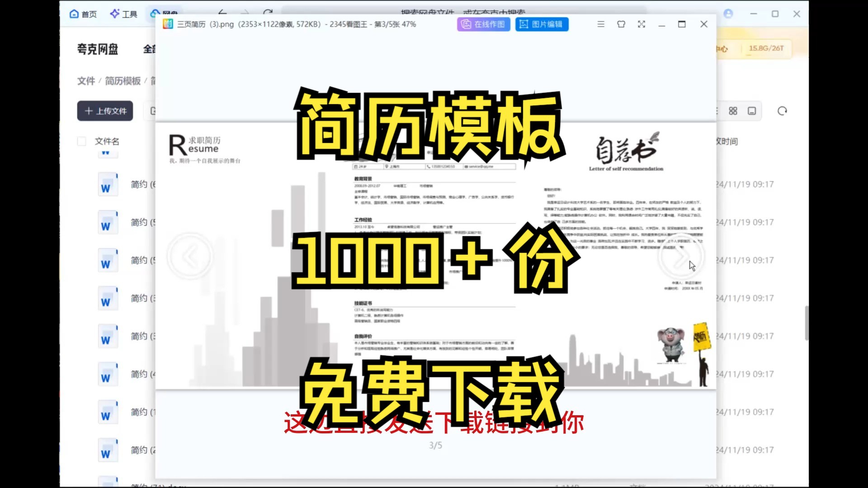This screenshot has width=868, height=488.
Task: Go to 首页 home tab in Quark window
Action: point(83,14)
